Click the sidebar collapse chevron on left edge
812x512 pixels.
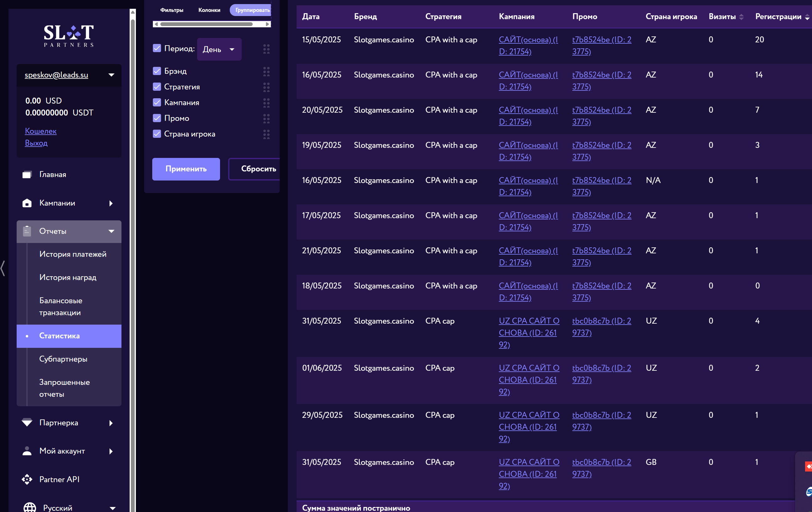click(3, 268)
